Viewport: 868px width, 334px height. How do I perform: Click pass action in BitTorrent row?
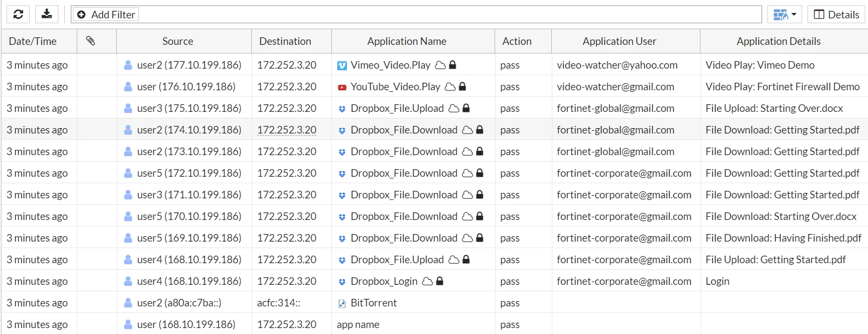tap(510, 303)
